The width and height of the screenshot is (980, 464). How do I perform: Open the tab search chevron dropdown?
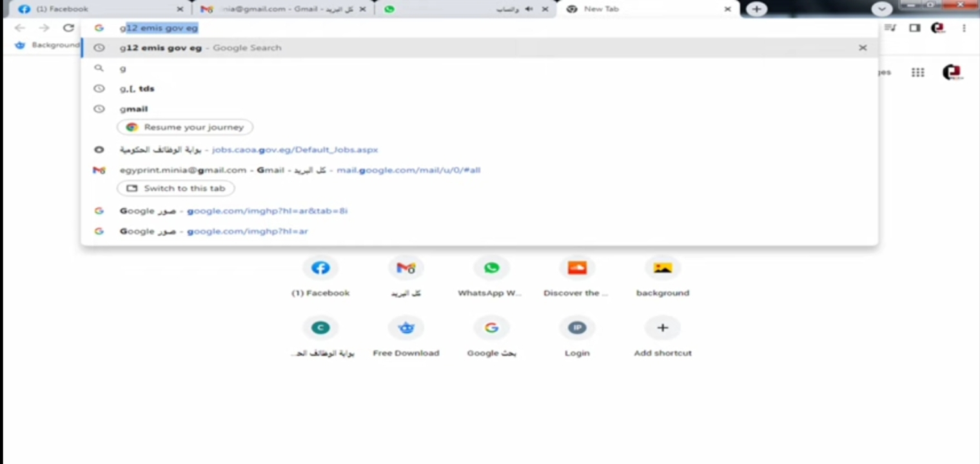click(881, 9)
